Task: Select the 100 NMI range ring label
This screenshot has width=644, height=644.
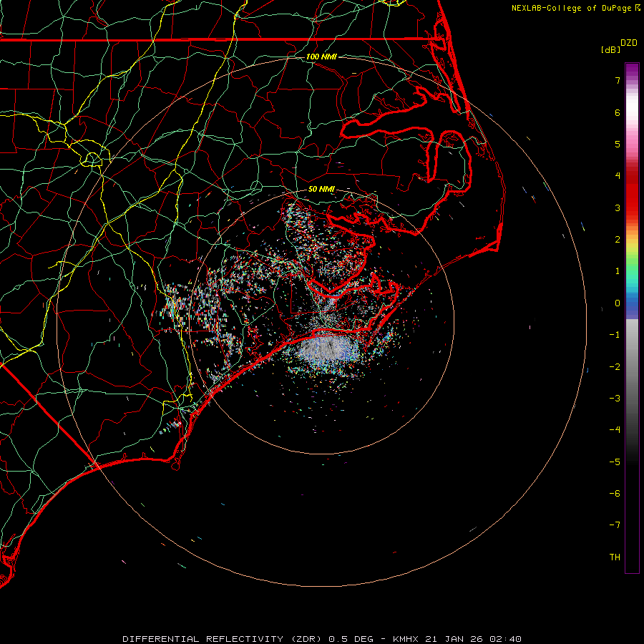Action: [321, 57]
